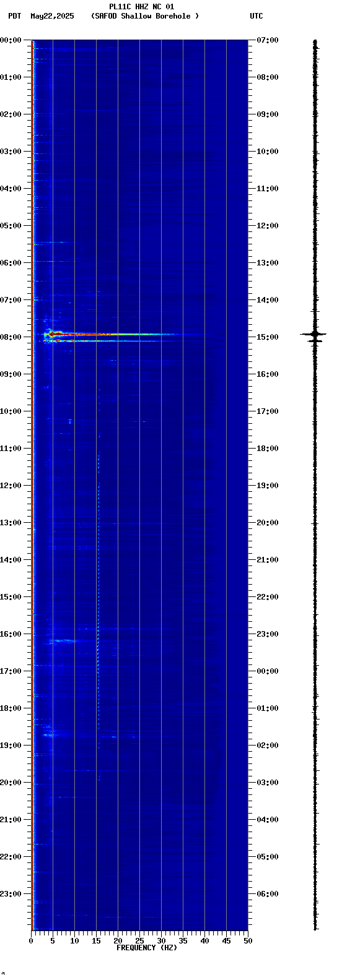This screenshot has width=342, height=980.
Task: Click the 'PDT' timezone label
Action: click(14, 16)
